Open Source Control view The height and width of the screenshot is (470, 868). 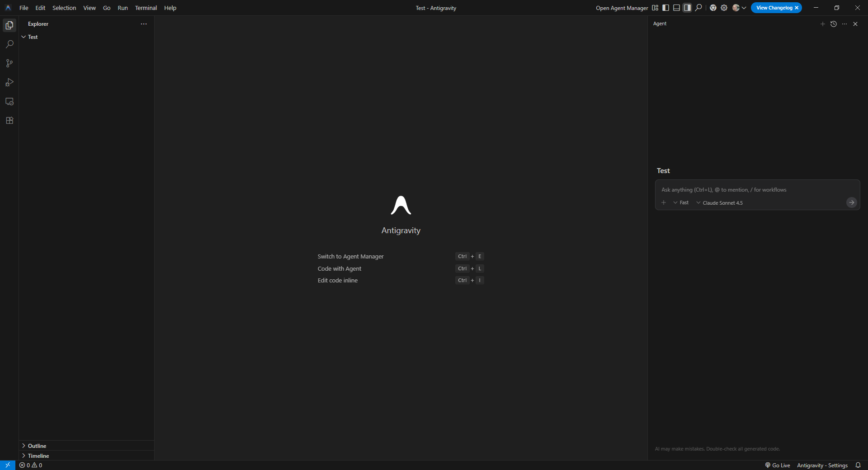(x=9, y=63)
